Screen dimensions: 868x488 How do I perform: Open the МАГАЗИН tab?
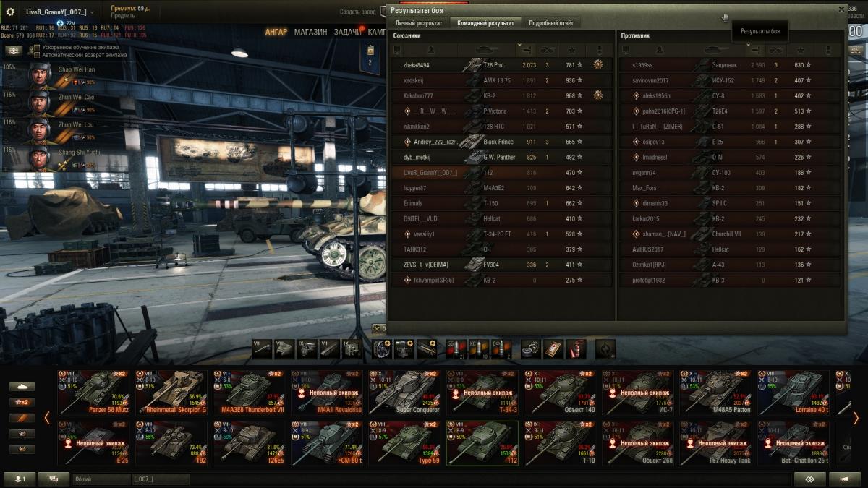(311, 32)
